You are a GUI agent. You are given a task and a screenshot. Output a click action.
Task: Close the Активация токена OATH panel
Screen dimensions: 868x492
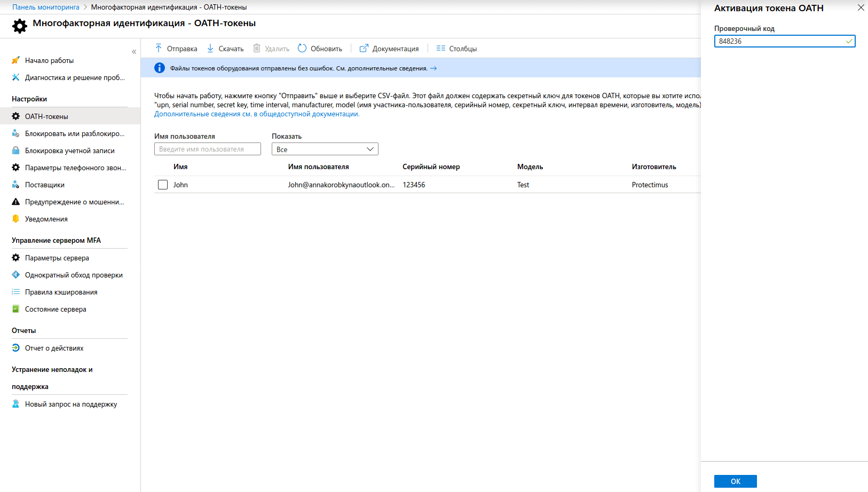pyautogui.click(x=861, y=7)
